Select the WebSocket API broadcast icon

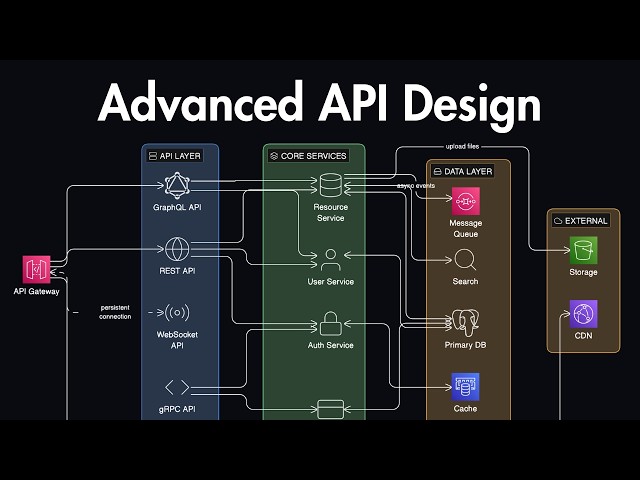point(177,313)
